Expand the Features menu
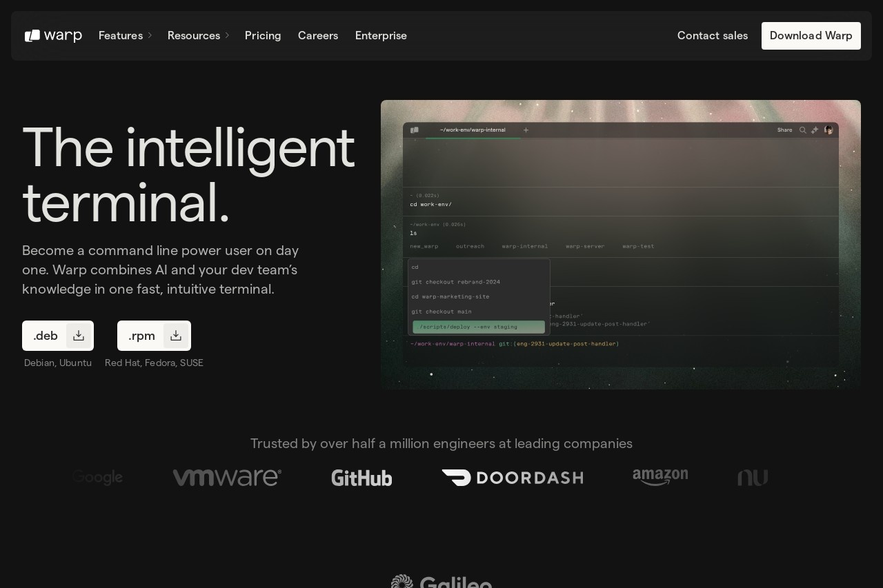883x588 pixels. click(x=125, y=36)
